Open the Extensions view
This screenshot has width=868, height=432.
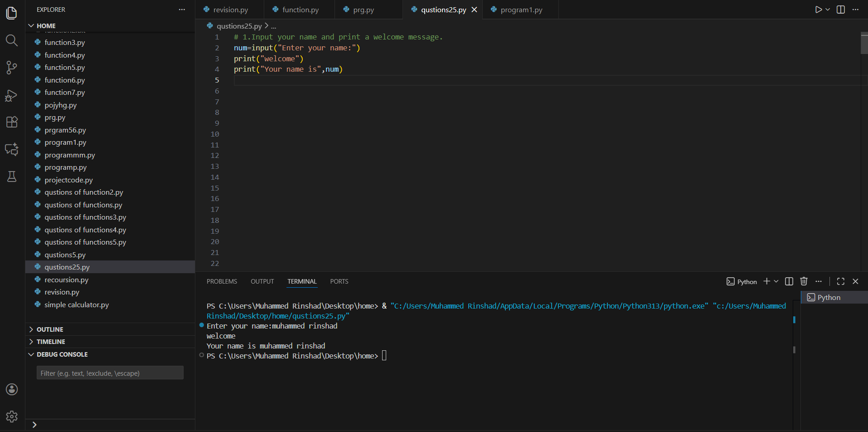[11, 122]
